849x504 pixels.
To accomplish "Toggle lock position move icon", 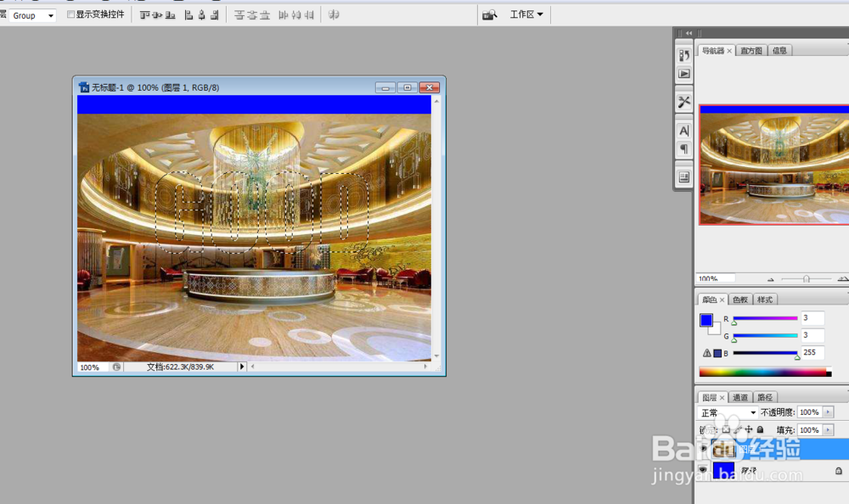I will (x=749, y=429).
